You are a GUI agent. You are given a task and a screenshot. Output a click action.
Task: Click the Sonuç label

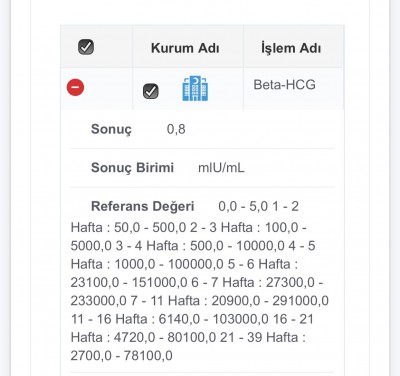pos(111,129)
